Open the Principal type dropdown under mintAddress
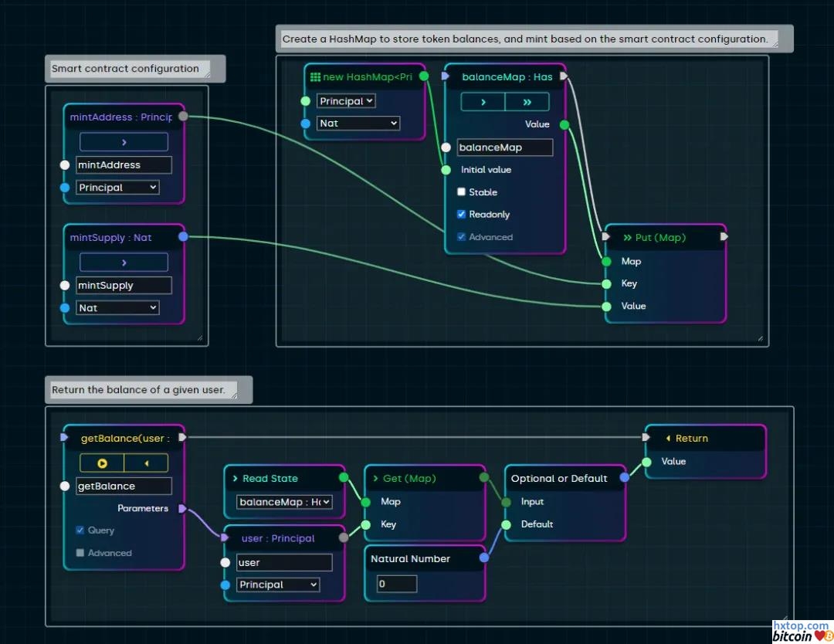Viewport: 834px width, 644px height. [x=117, y=188]
